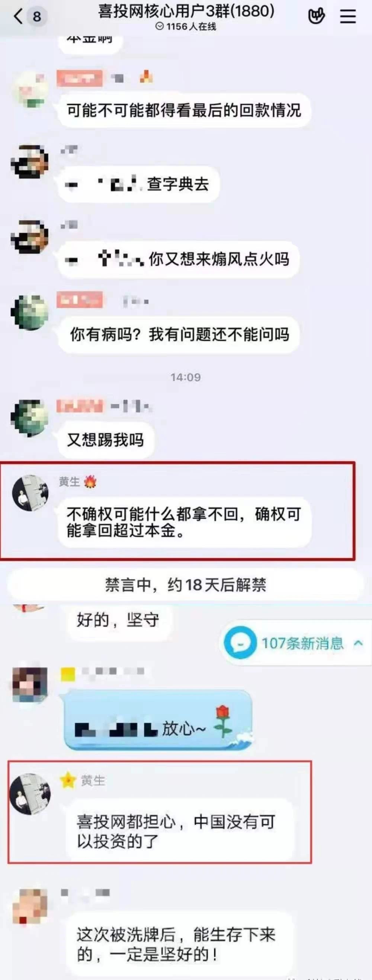Open the hamburger menu icon
The width and height of the screenshot is (372, 980).
(348, 16)
